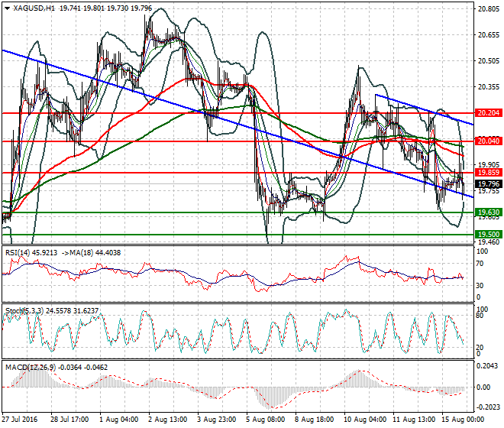Click the 20.805 price scale value

point(489,9)
